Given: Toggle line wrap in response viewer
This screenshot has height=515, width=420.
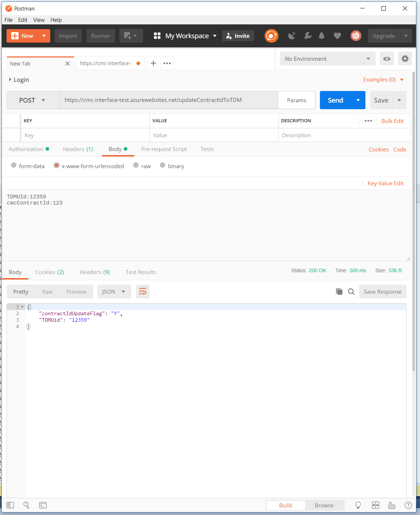Looking at the screenshot, I should pos(143,292).
